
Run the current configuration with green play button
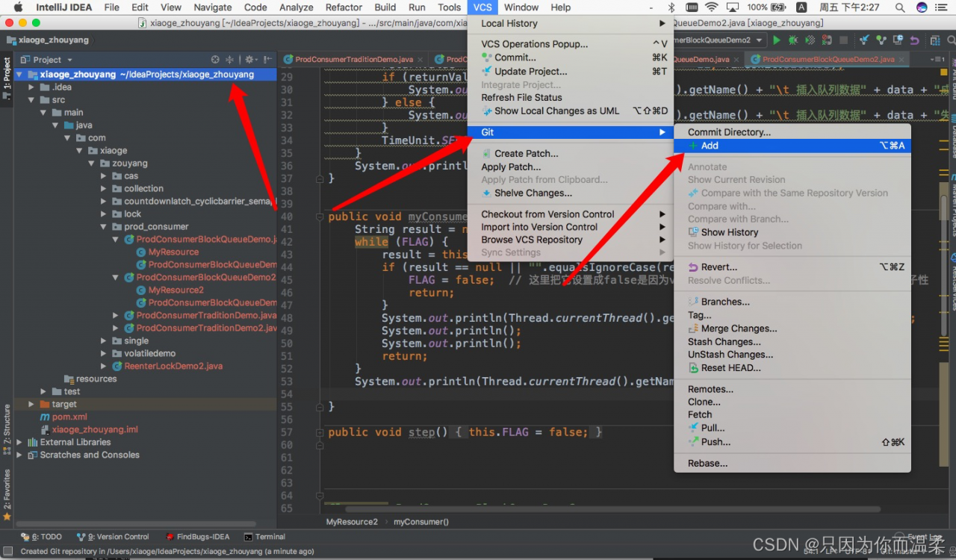(777, 40)
